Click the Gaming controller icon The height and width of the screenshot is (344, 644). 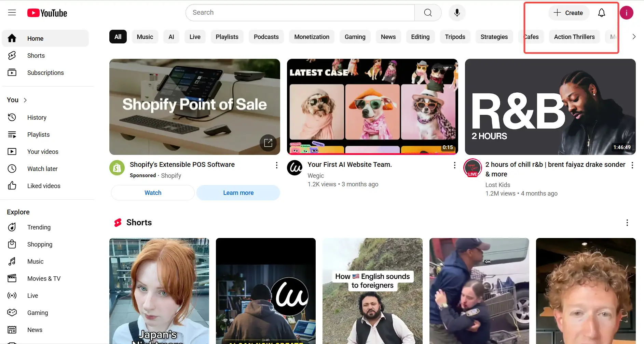point(12,313)
